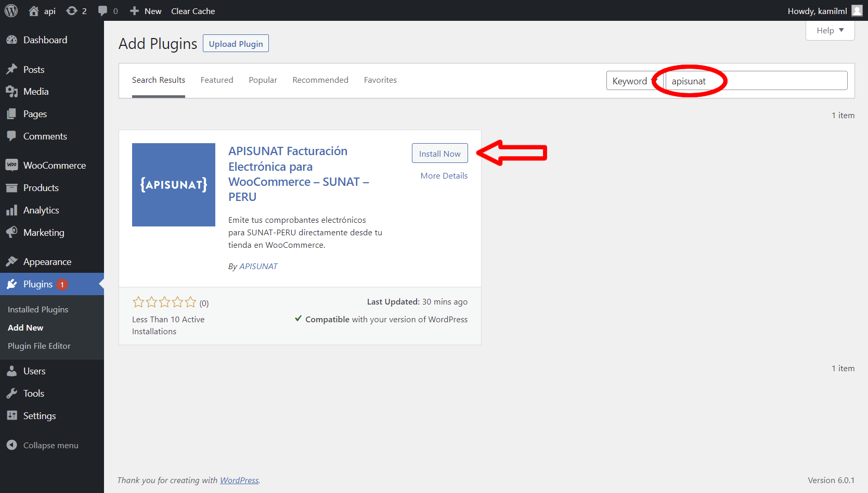Go to the Dashboard menu label

(x=45, y=40)
